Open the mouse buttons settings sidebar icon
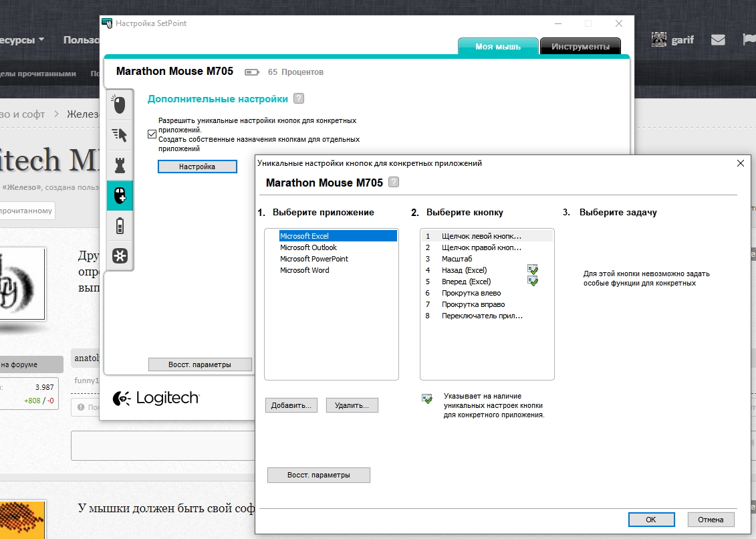 120,104
